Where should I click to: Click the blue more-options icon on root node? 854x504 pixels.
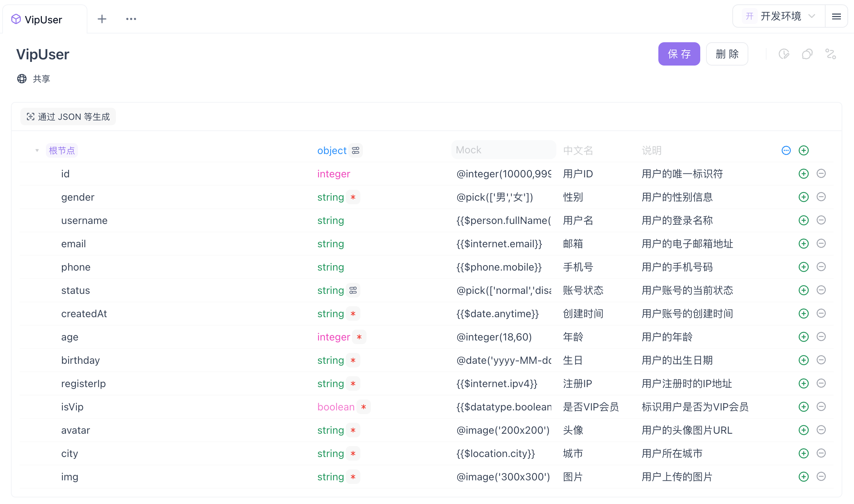tap(786, 150)
